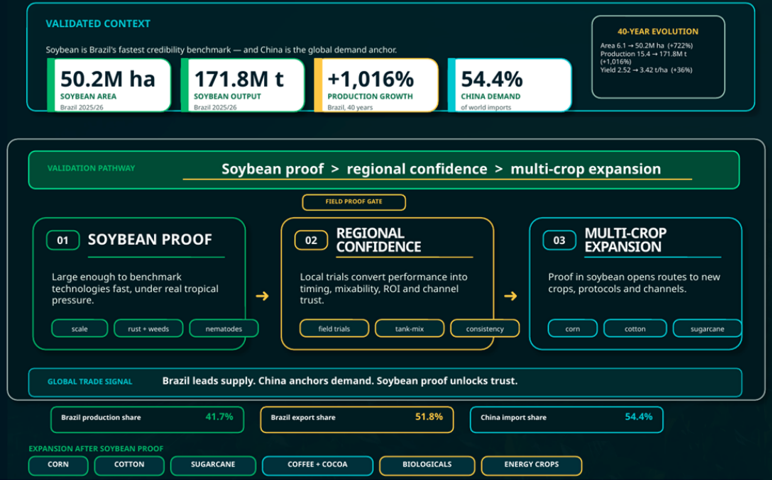772x480 pixels.
Task: Open the 40-Year Evolution box
Action: (x=658, y=57)
